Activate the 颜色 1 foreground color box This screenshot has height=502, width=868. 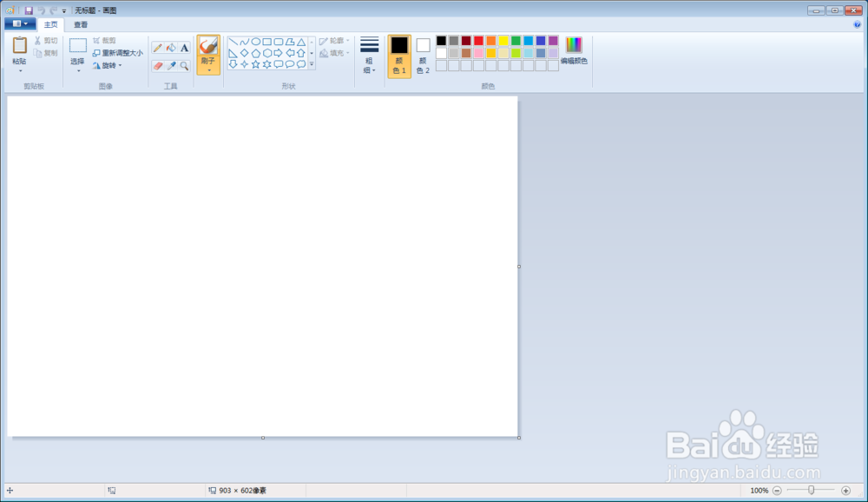pyautogui.click(x=399, y=56)
